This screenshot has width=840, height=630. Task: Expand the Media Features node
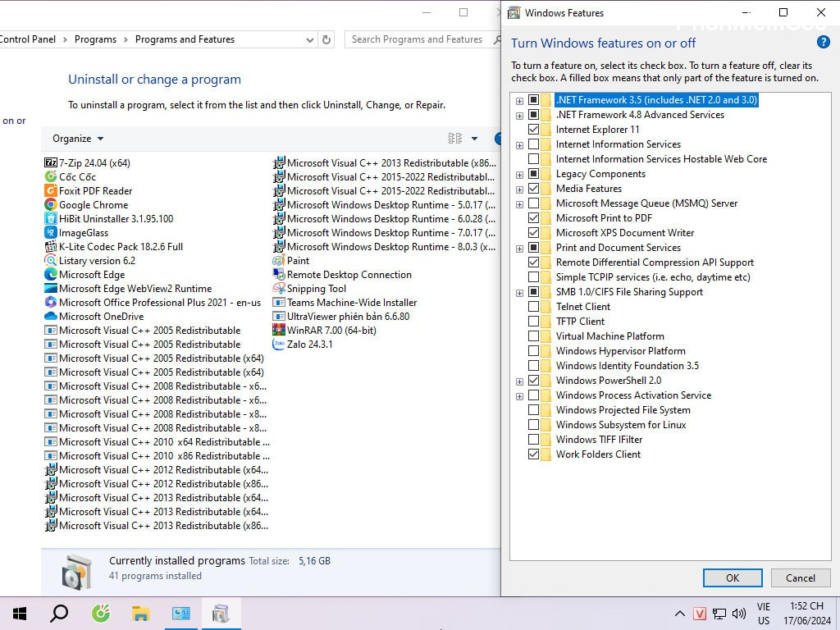(x=519, y=189)
